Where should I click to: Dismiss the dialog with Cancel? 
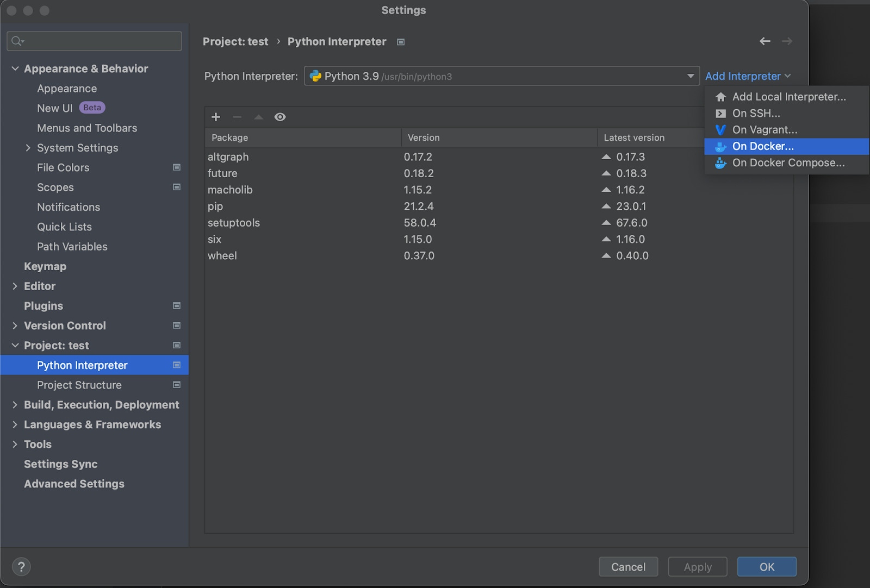point(628,567)
